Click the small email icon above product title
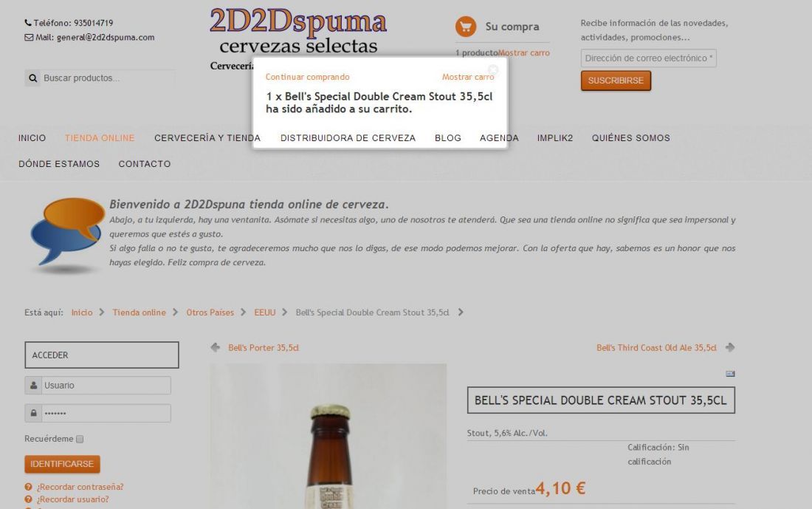 coord(730,374)
